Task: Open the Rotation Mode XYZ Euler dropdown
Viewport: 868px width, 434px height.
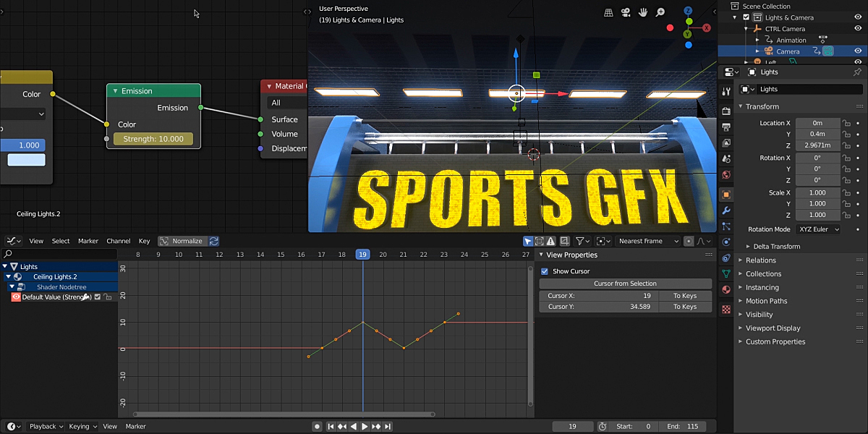Action: (817, 229)
